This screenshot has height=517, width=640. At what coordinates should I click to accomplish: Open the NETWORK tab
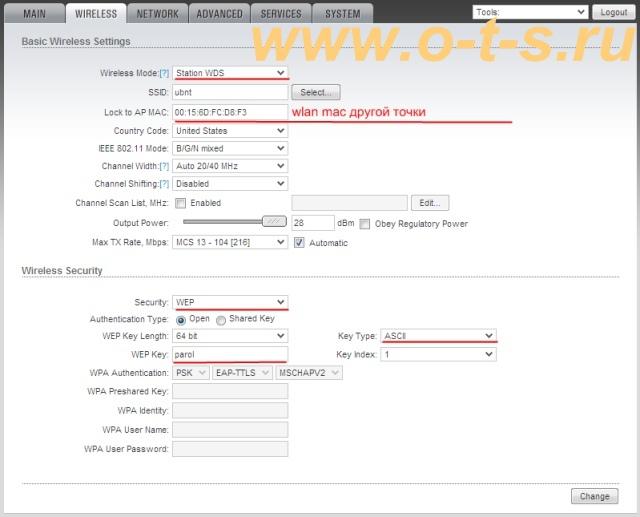(x=158, y=14)
